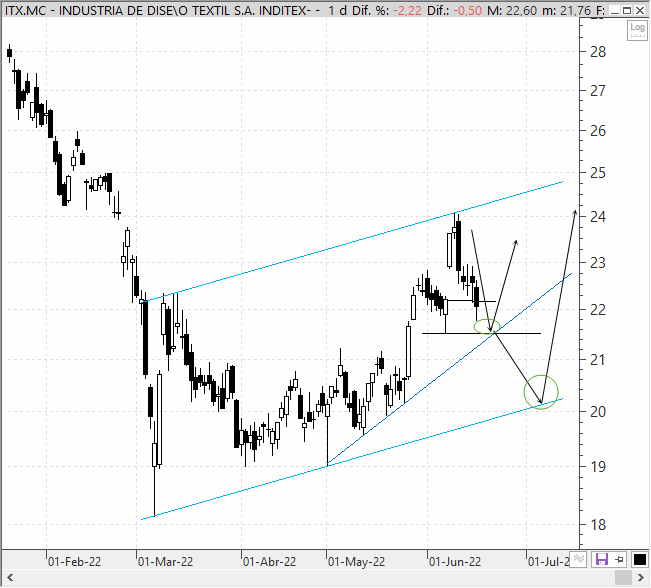This screenshot has height=588, width=651.
Task: Click the double-chevron expand icon
Action: pyautogui.click(x=579, y=559)
